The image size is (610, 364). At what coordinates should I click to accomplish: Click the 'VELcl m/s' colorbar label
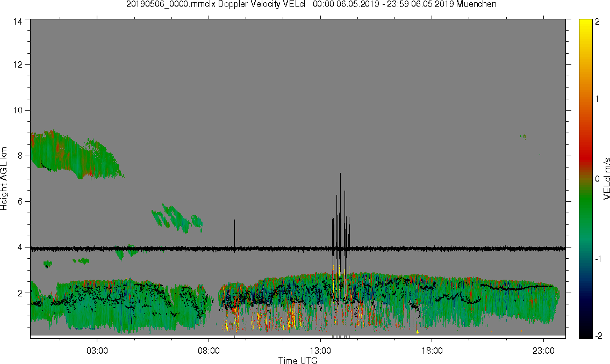click(x=606, y=179)
